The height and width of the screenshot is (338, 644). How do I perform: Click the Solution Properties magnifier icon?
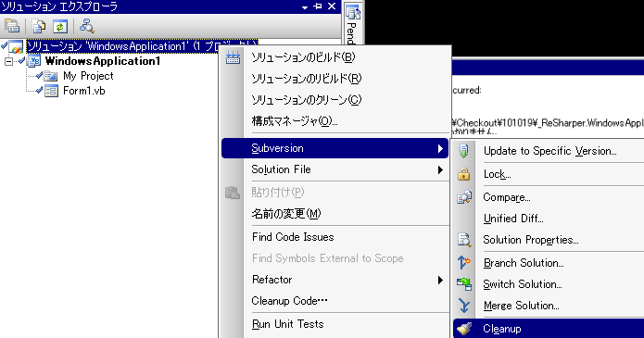point(464,240)
